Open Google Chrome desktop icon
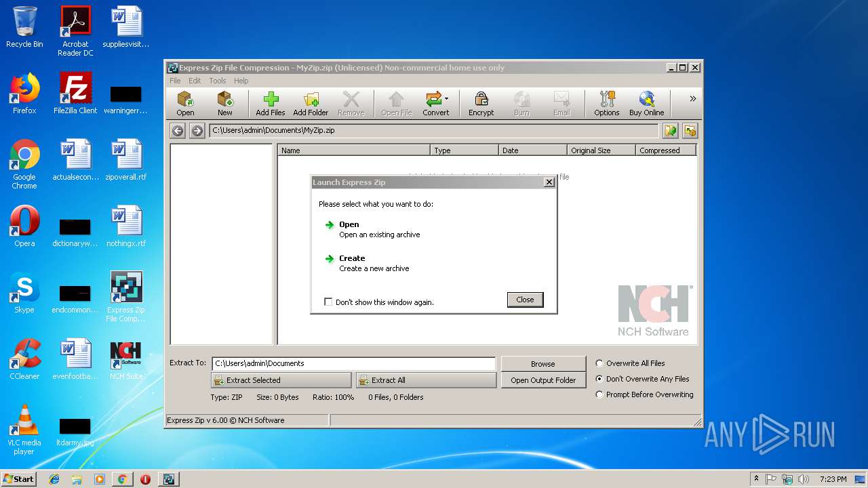The image size is (868, 488). [24, 164]
